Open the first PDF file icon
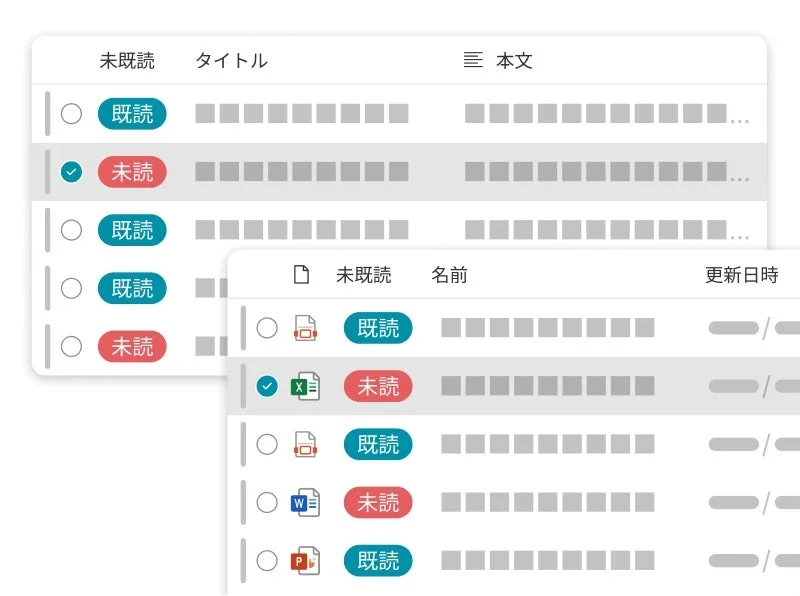This screenshot has width=800, height=596. click(x=306, y=328)
